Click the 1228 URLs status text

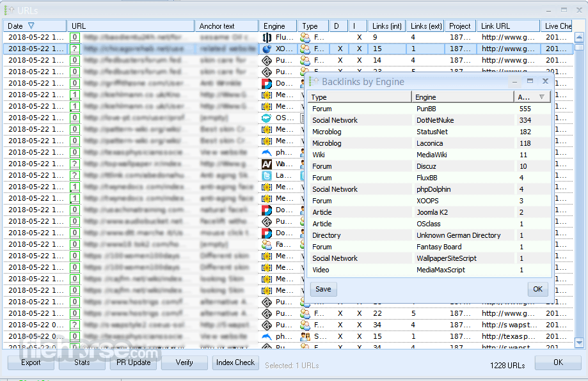pyautogui.click(x=507, y=365)
